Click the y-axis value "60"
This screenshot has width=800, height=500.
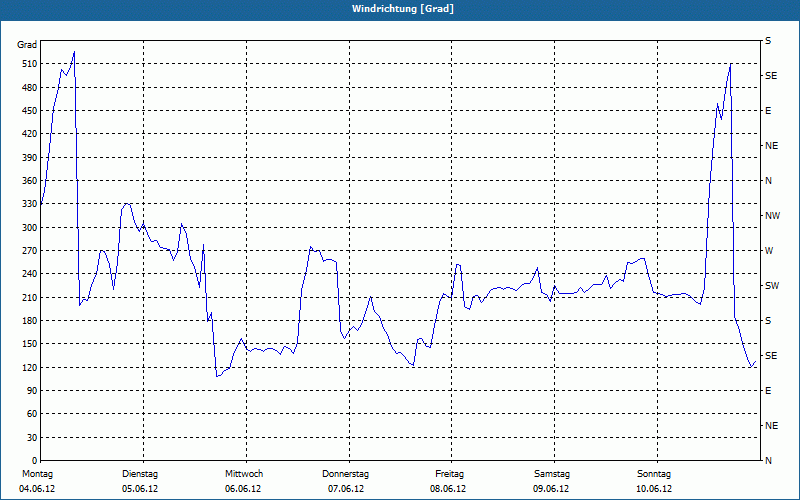32,414
